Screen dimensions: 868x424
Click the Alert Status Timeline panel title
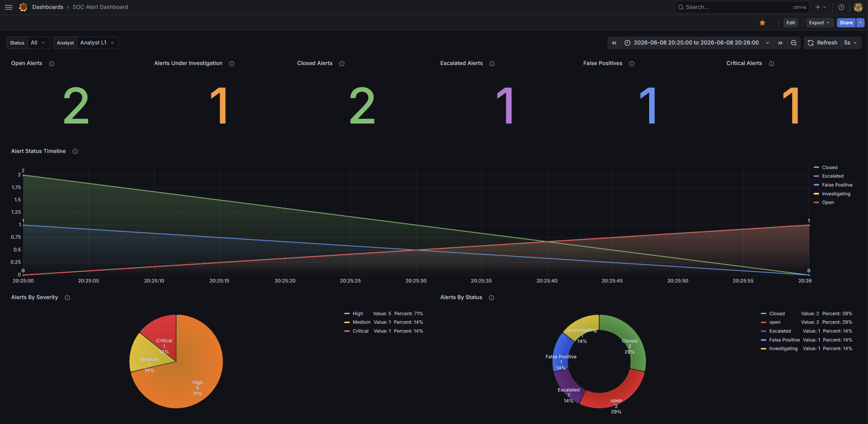click(x=38, y=151)
